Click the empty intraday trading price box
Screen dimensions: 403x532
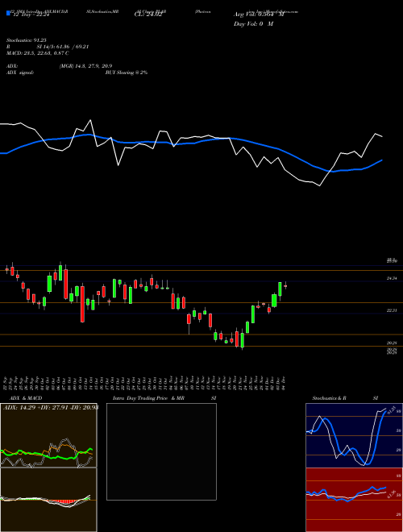pos(161,451)
